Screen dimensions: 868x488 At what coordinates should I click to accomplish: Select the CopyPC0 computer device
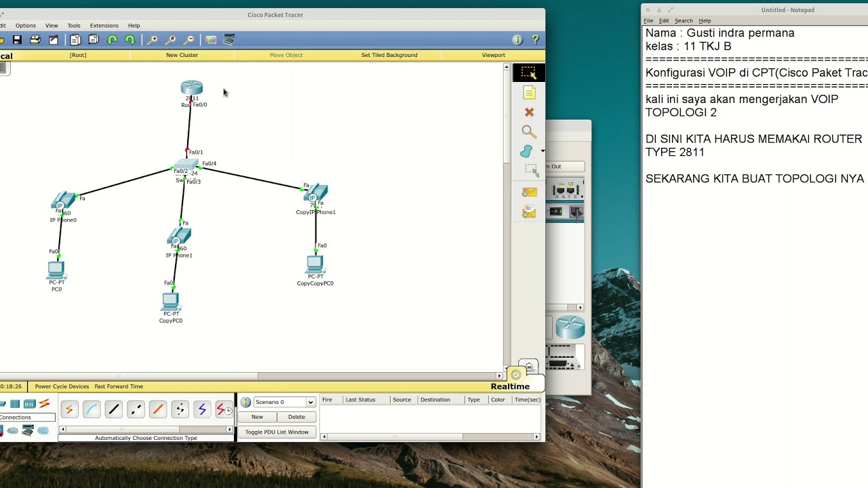pyautogui.click(x=170, y=302)
